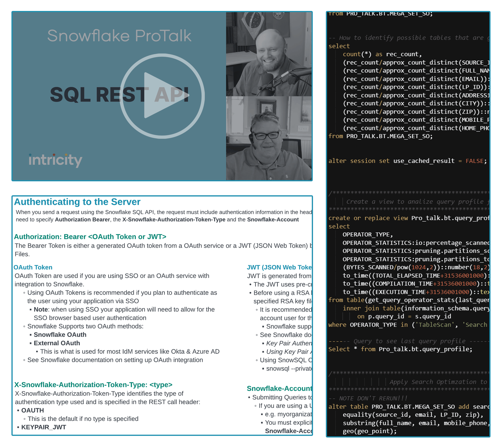The height and width of the screenshot is (448, 498).
Task: Click 'This is the default if no type is specified'
Action: click(83, 419)
